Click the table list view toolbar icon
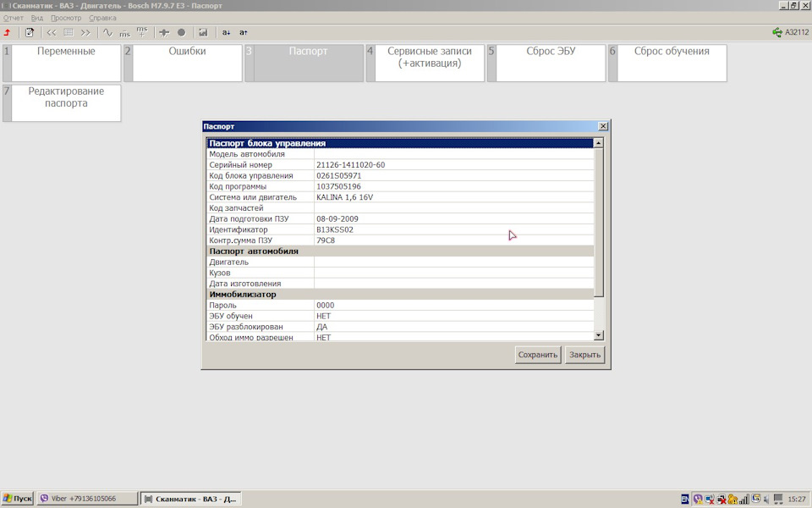The image size is (812, 508). (x=69, y=32)
